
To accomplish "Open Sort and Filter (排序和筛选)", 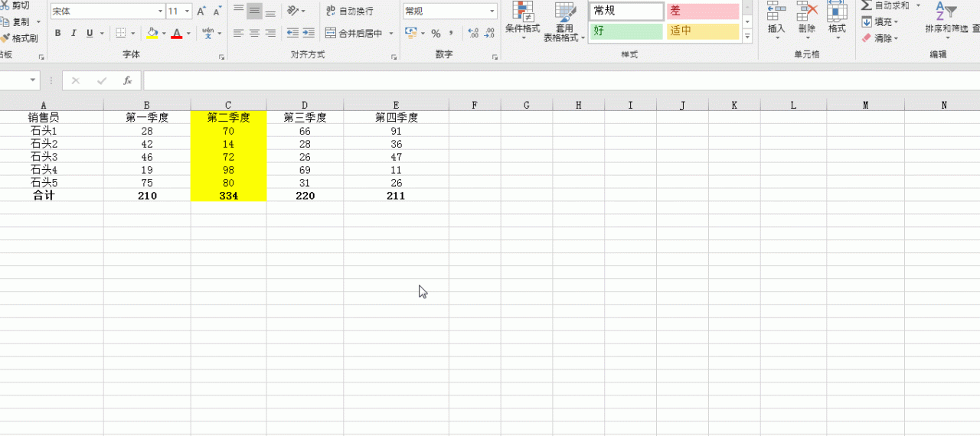I will pyautogui.click(x=946, y=22).
